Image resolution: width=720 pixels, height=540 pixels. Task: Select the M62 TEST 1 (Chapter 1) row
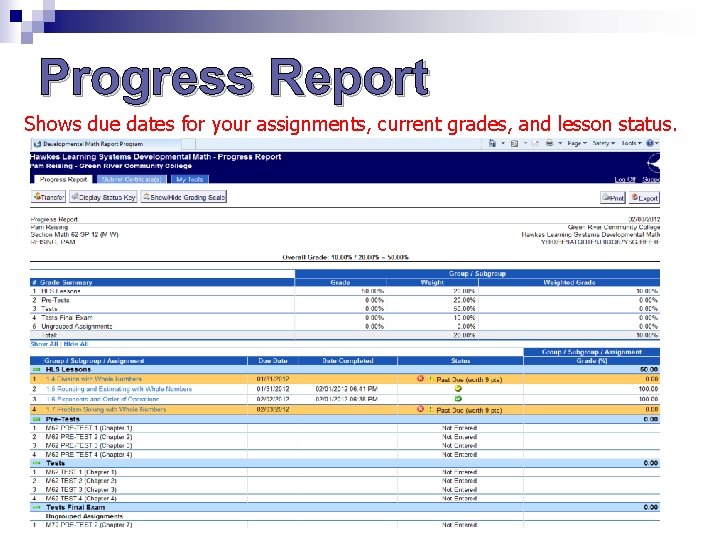(345, 472)
